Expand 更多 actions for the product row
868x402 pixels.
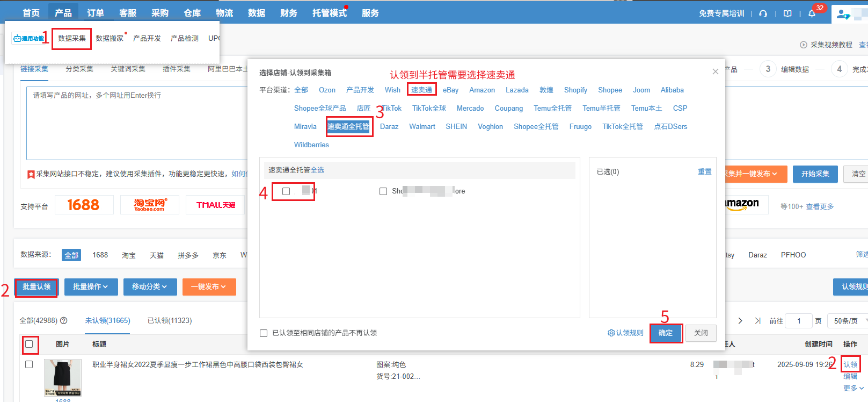coord(854,388)
